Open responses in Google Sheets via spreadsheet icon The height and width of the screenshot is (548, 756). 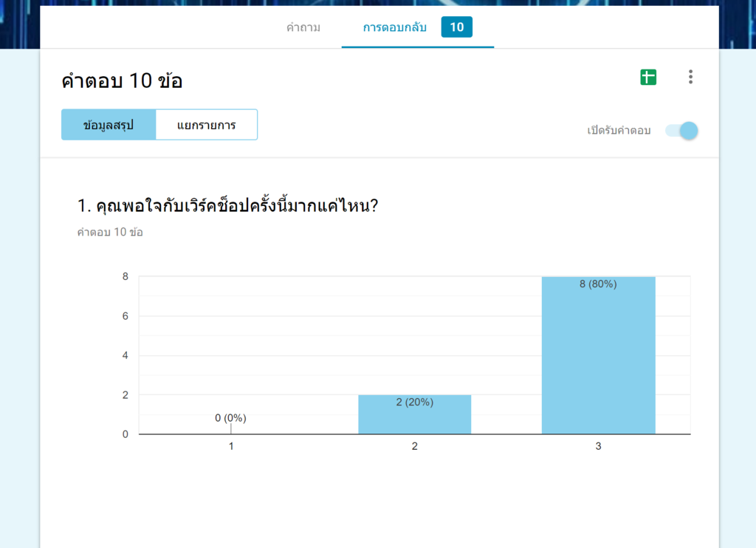coord(648,76)
